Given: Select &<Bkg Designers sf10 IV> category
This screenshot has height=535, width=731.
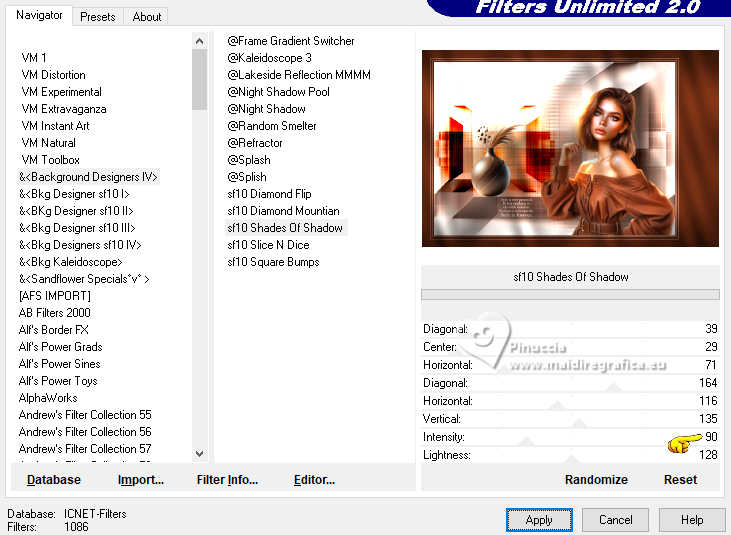Looking at the screenshot, I should pyautogui.click(x=80, y=245).
